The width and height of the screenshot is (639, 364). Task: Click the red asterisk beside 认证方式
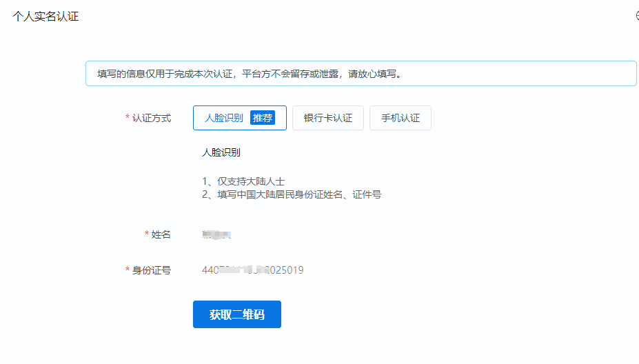pyautogui.click(x=128, y=119)
